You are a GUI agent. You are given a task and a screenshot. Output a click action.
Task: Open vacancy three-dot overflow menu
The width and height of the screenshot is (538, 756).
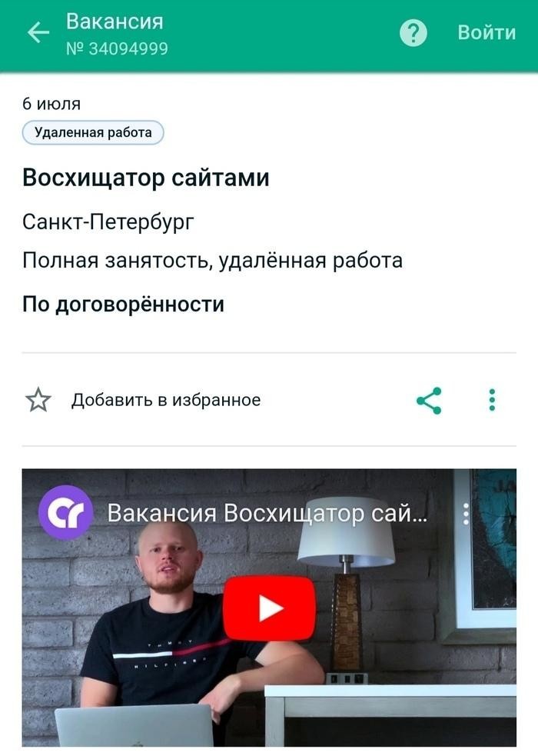click(x=492, y=400)
